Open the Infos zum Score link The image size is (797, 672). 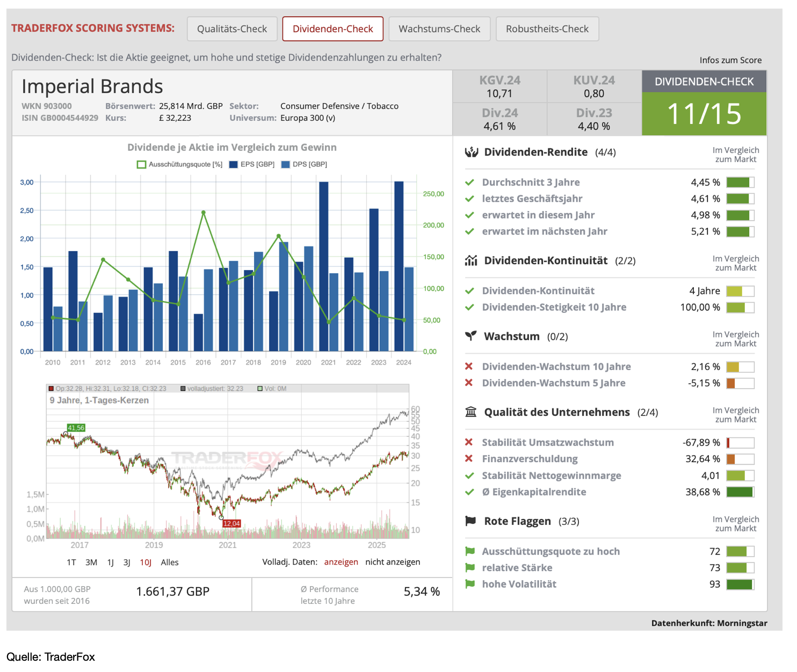click(730, 60)
